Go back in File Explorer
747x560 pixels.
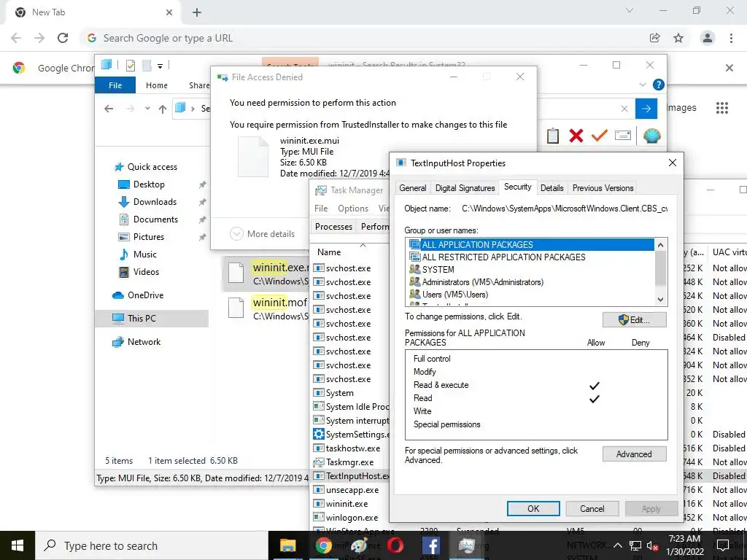coord(109,109)
